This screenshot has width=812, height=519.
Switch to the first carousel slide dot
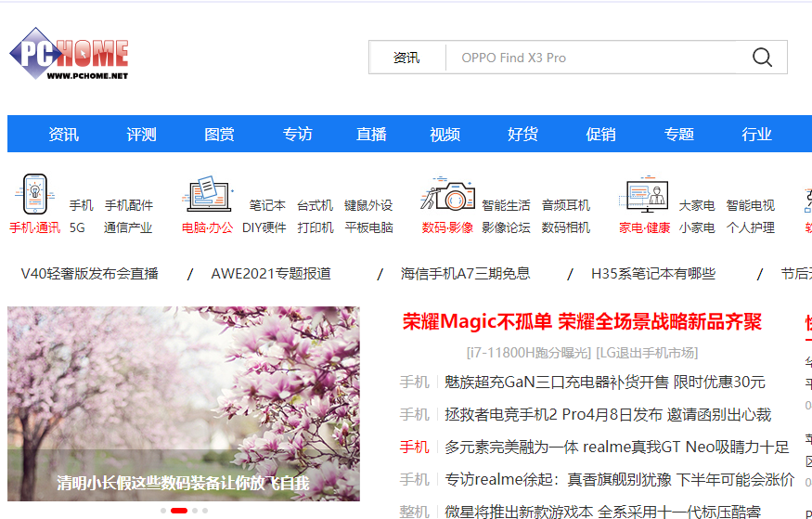(x=163, y=510)
